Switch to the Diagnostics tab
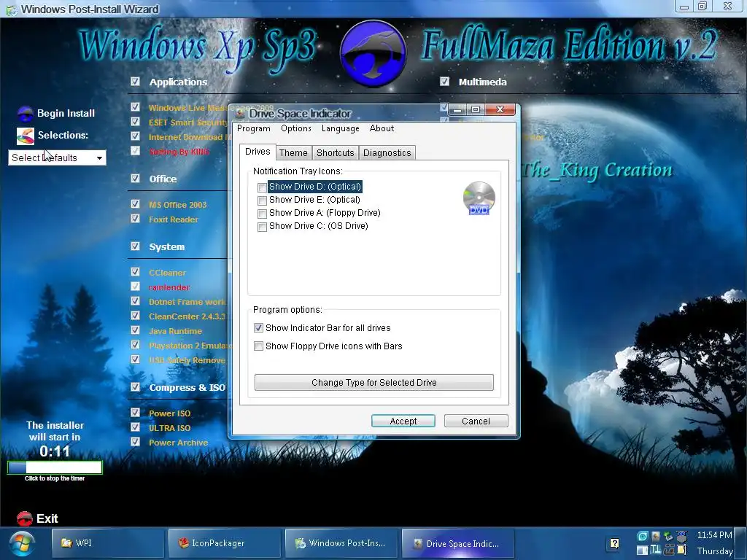This screenshot has width=747, height=560. (x=387, y=153)
